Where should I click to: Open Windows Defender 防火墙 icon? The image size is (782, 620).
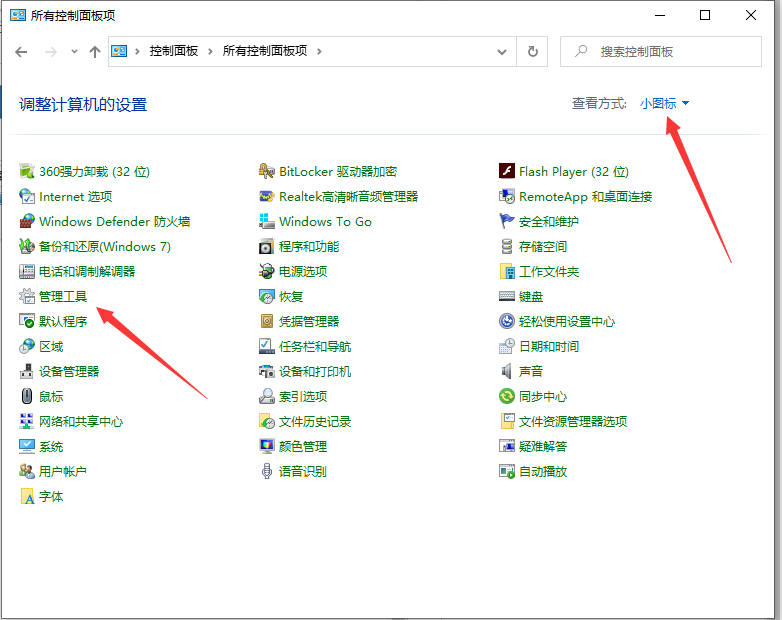[26, 221]
